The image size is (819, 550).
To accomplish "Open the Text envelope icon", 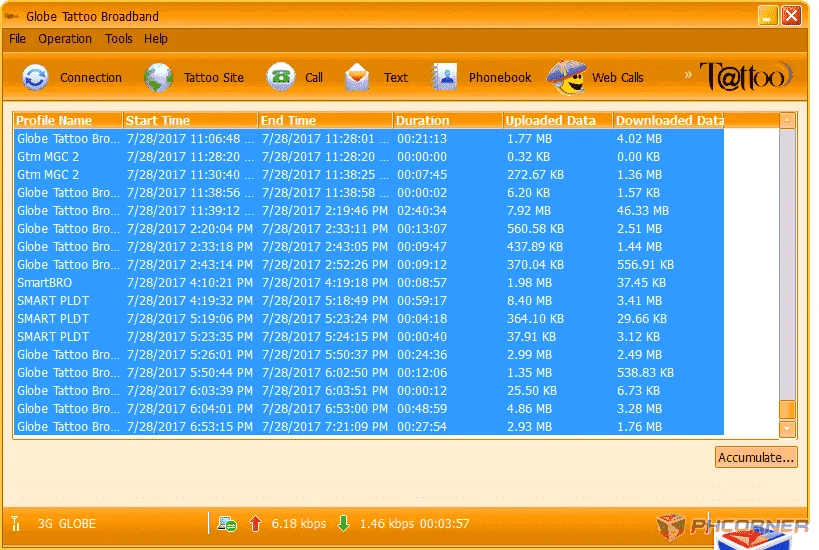I will coord(357,77).
